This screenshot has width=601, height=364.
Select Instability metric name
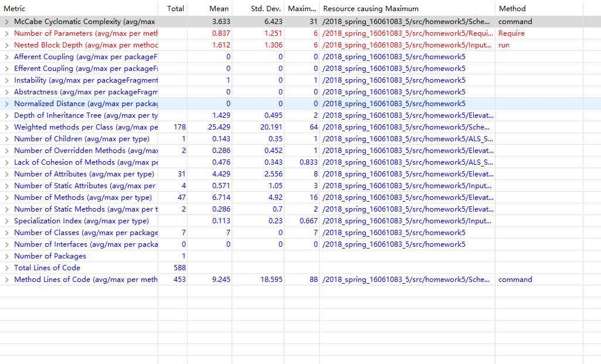coord(86,80)
